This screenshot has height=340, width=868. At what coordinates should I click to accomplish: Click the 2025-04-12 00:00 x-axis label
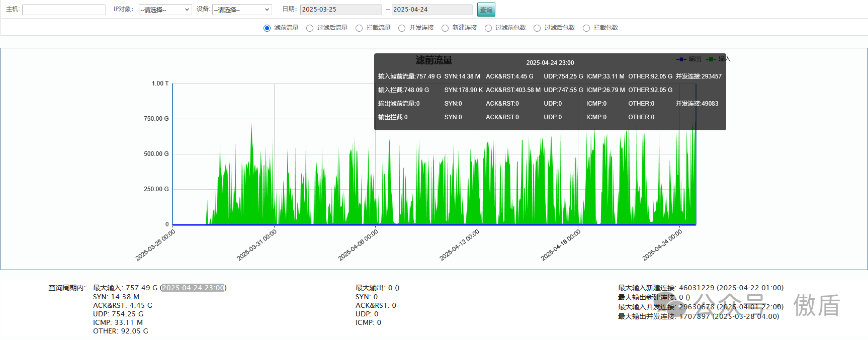[460, 245]
